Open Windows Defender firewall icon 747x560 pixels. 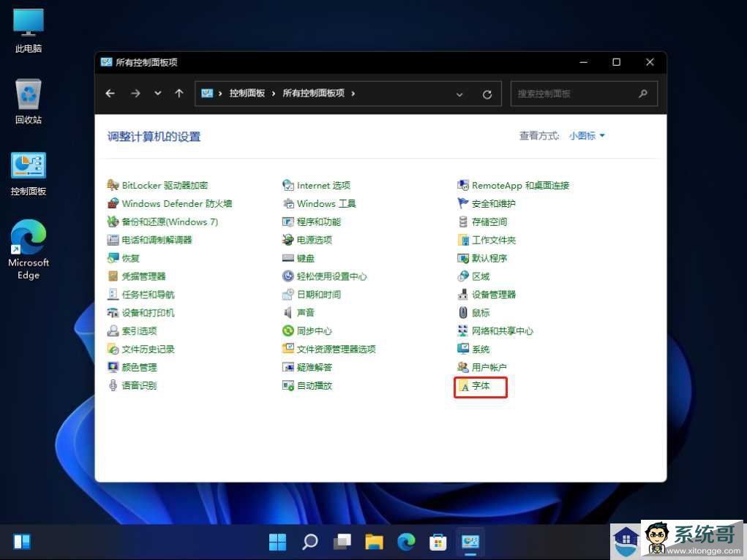(113, 203)
